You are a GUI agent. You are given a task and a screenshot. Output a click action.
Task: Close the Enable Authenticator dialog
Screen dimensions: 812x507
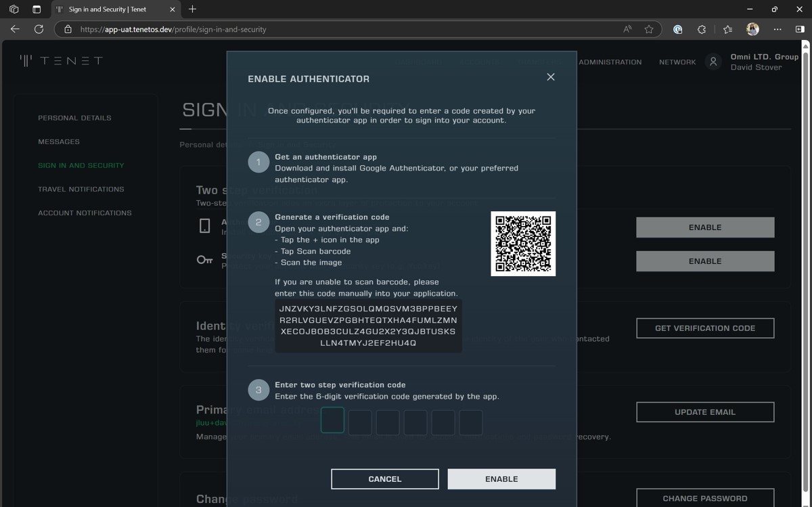click(551, 77)
